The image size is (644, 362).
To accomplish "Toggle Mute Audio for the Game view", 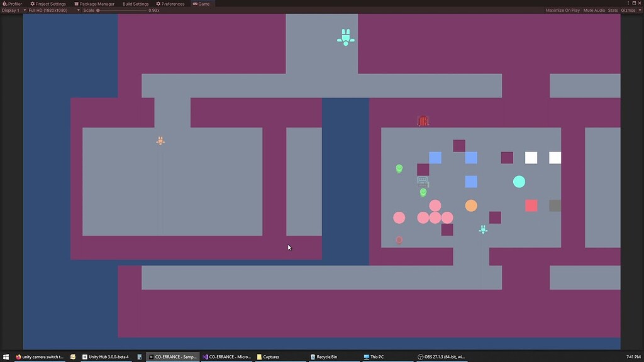I will pyautogui.click(x=593, y=10).
